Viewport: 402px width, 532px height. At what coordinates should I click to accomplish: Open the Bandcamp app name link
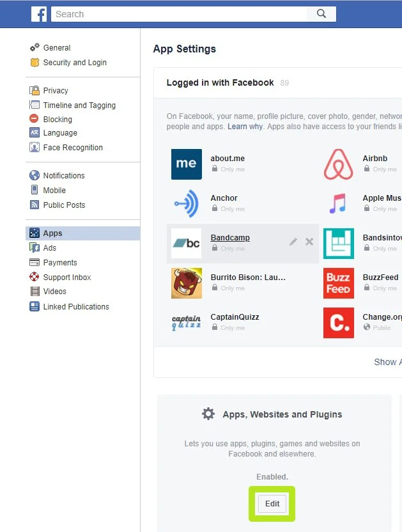[x=230, y=238]
